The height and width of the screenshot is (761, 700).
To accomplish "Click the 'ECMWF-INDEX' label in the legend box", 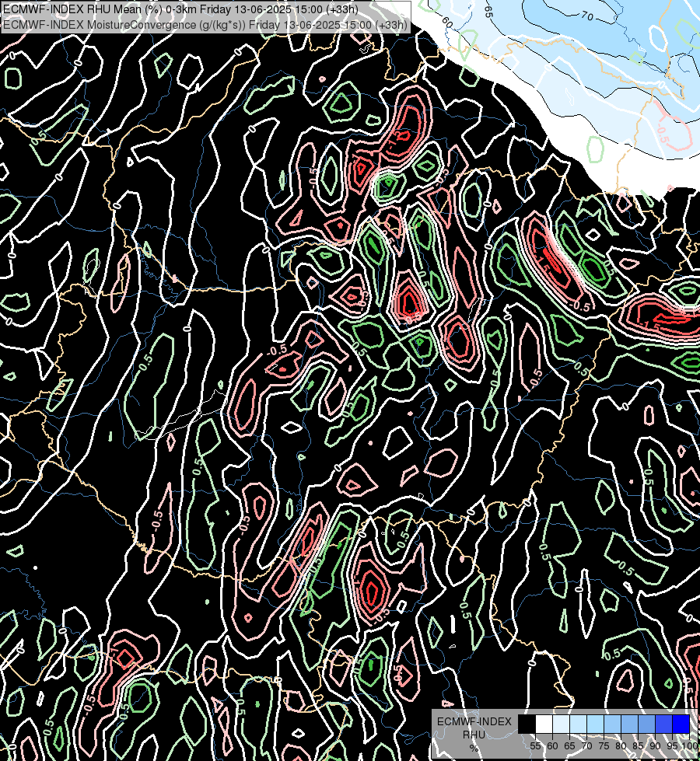I will pyautogui.click(x=474, y=721).
